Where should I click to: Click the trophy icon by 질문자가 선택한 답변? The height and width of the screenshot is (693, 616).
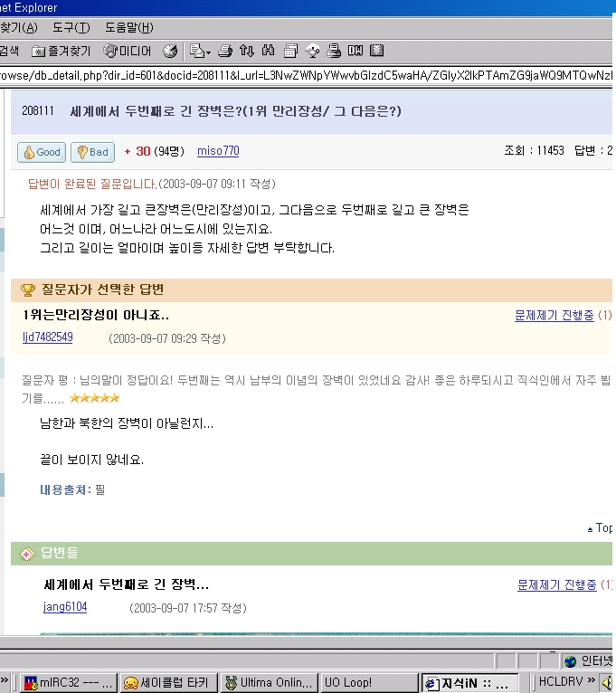(x=28, y=290)
